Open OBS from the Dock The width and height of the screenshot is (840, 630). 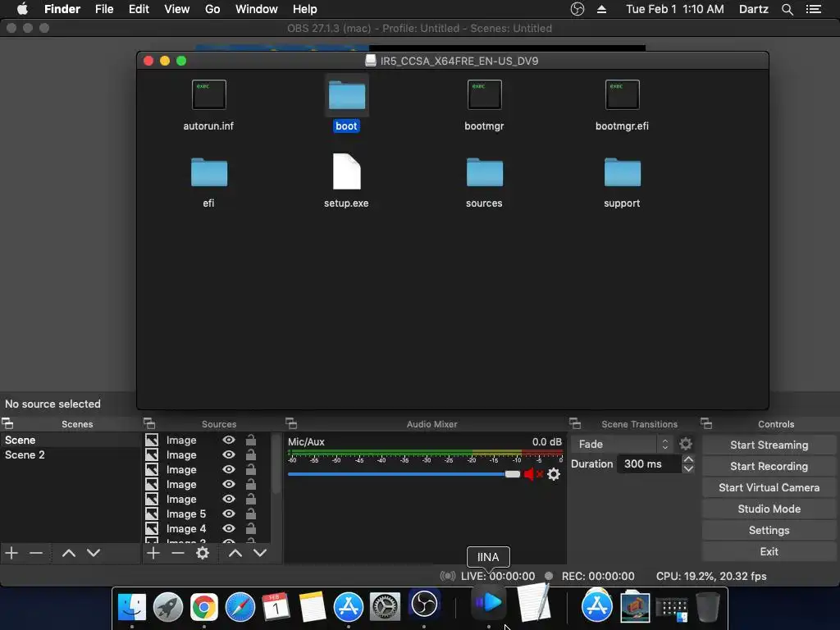(x=424, y=605)
